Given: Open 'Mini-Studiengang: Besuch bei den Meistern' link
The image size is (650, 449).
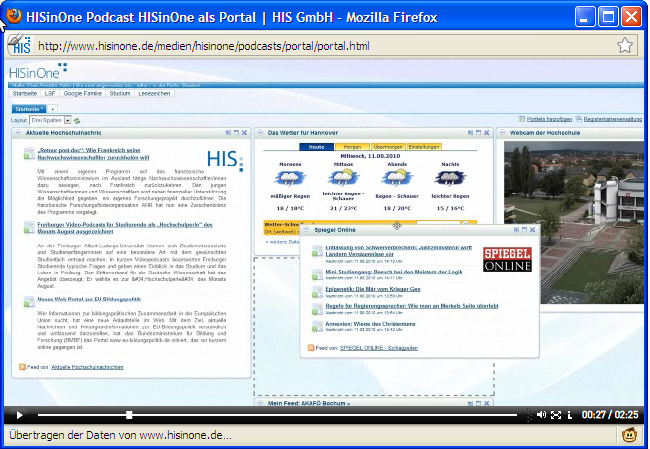Looking at the screenshot, I should click(x=394, y=272).
